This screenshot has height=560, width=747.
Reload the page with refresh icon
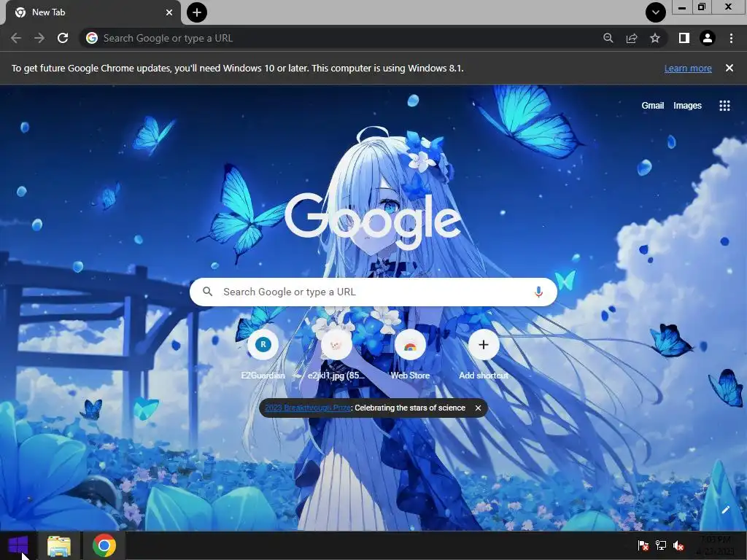click(63, 38)
